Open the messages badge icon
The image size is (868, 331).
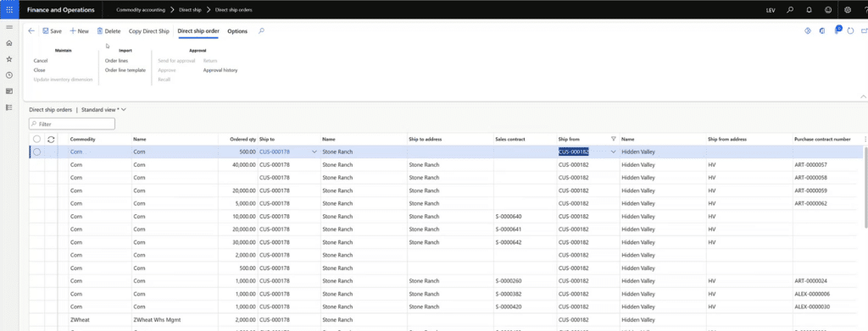(x=837, y=30)
